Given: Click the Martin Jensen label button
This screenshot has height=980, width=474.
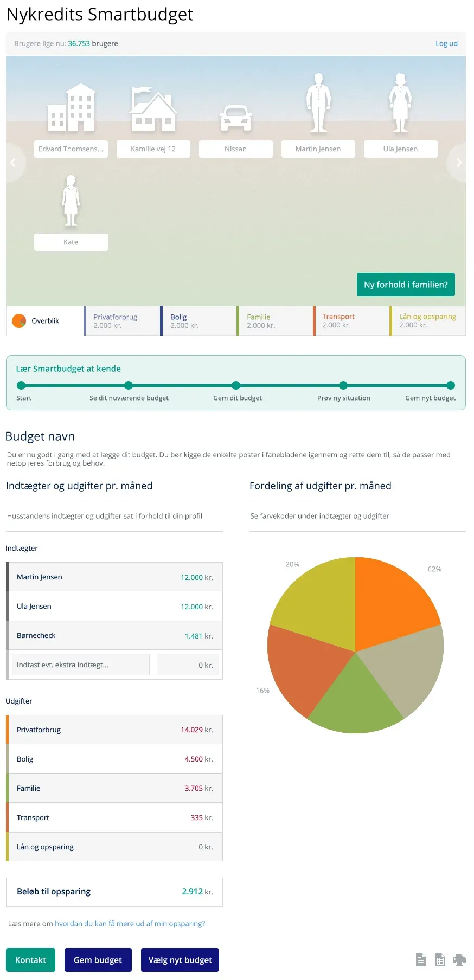Looking at the screenshot, I should (x=318, y=149).
